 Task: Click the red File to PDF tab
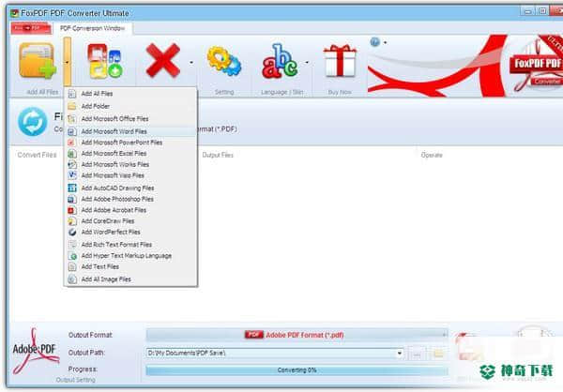click(31, 28)
